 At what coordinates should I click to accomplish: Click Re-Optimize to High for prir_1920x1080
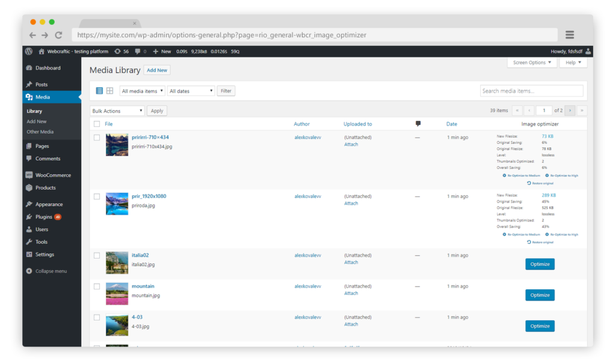(x=562, y=235)
